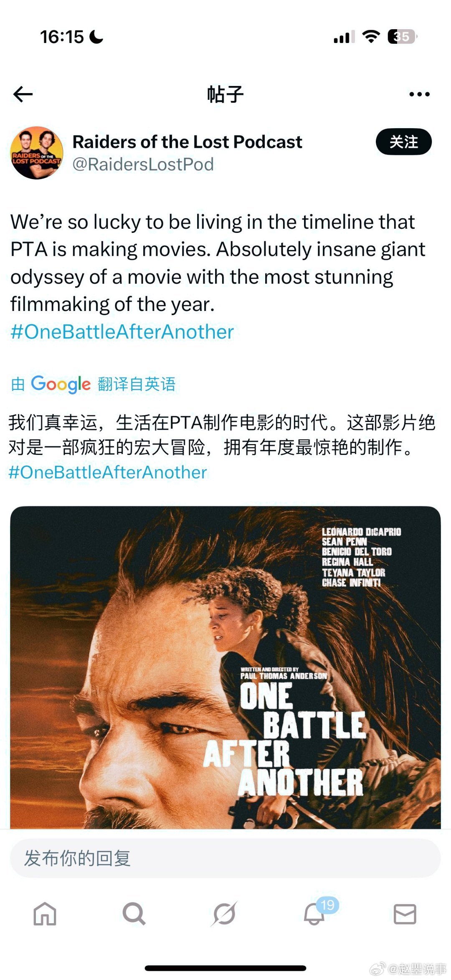Tap the 发布你的回复 reply field
This screenshot has width=451, height=980.
pos(225,859)
